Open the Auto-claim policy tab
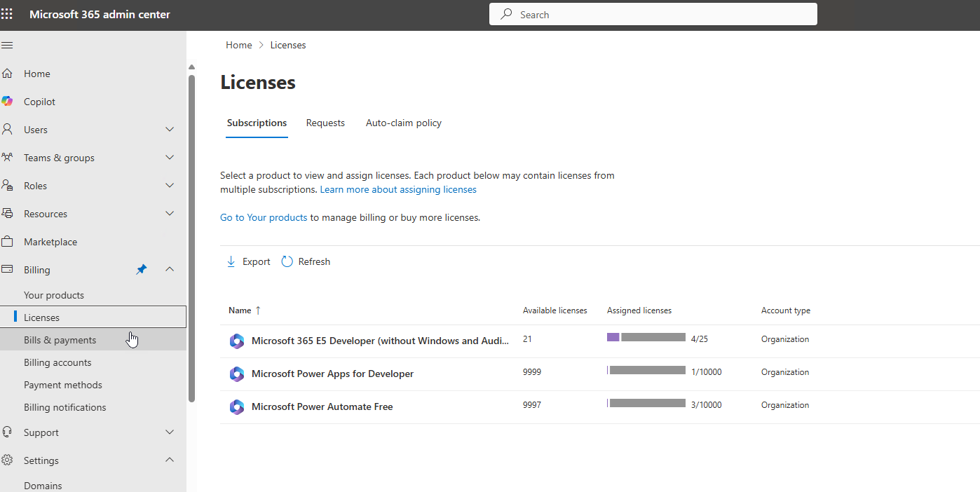980x492 pixels. click(x=404, y=123)
